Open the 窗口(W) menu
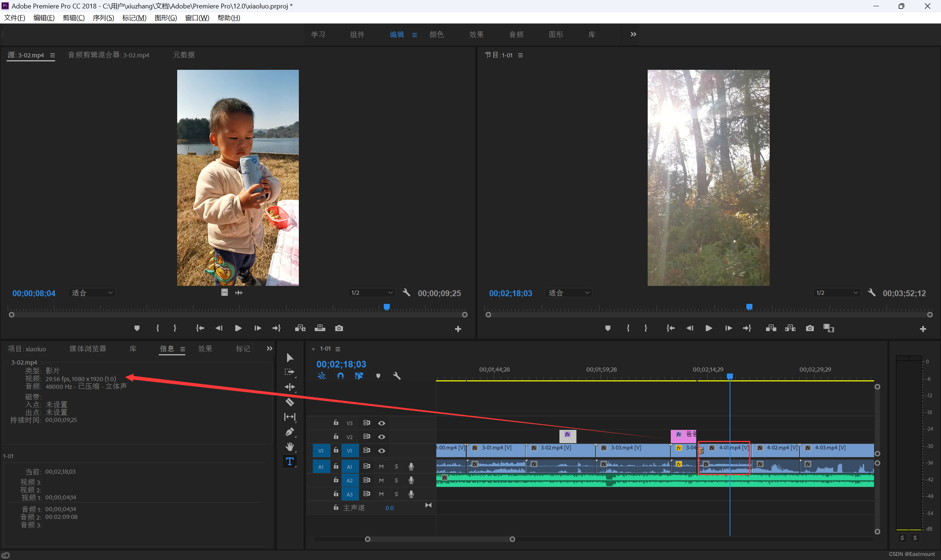Image resolution: width=941 pixels, height=560 pixels. (197, 18)
